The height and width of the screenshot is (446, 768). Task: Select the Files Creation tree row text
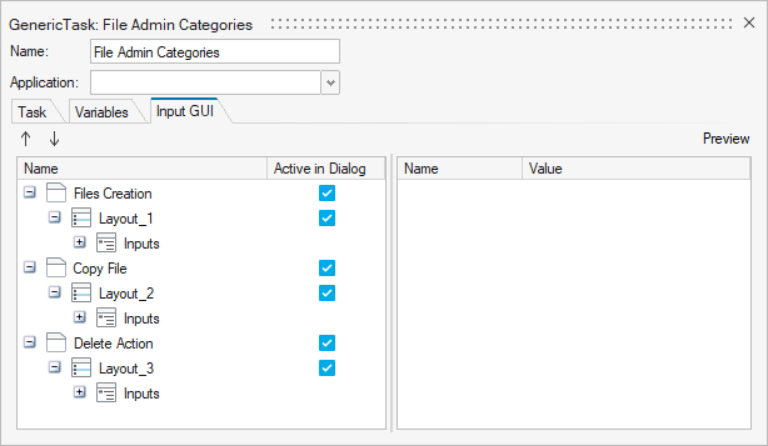[x=113, y=193]
